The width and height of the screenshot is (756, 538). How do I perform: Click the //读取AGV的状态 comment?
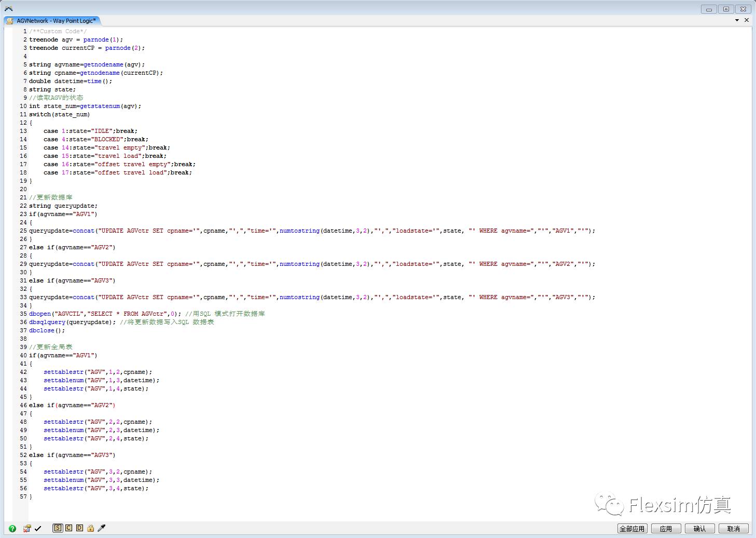pyautogui.click(x=56, y=98)
